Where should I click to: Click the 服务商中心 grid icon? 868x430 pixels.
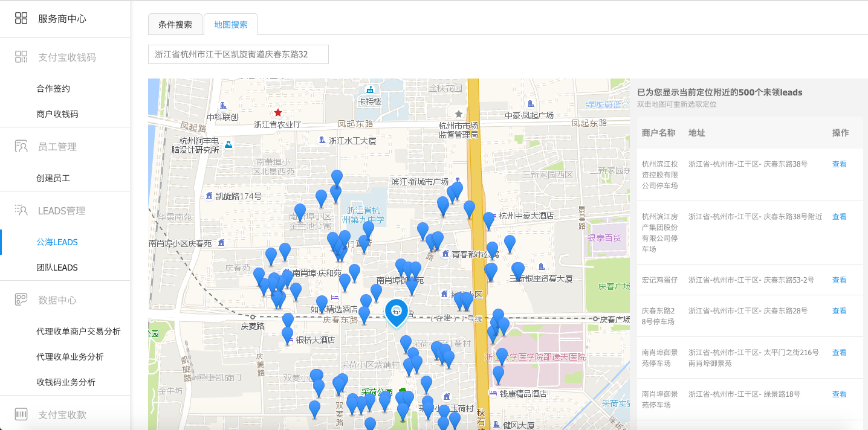pos(21,18)
